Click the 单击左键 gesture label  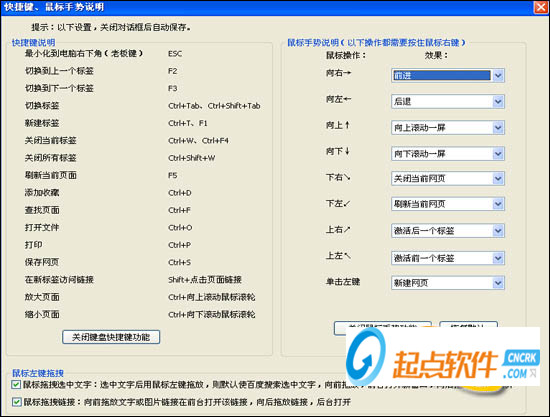point(343,282)
